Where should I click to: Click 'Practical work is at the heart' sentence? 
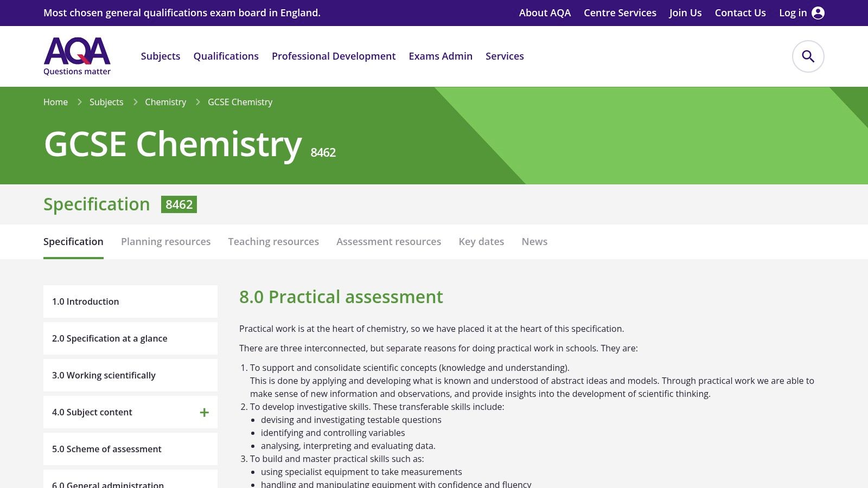pyautogui.click(x=432, y=329)
